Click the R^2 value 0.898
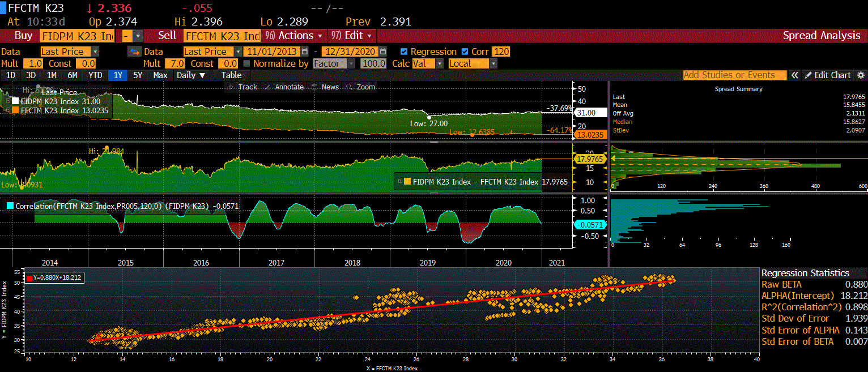Viewport: 868px width, 372px height. click(x=856, y=307)
